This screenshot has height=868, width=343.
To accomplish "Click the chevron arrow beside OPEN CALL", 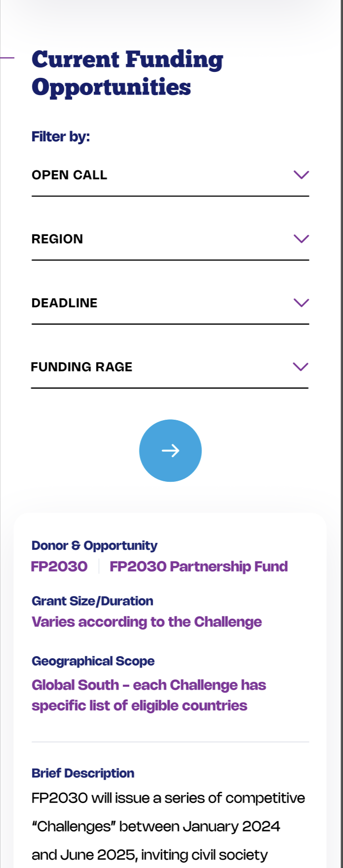I will (301, 175).
